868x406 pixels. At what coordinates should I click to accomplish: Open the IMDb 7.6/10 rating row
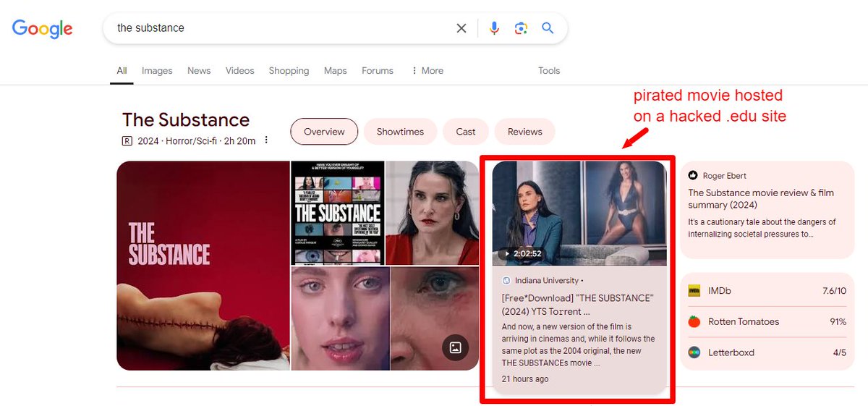(767, 291)
